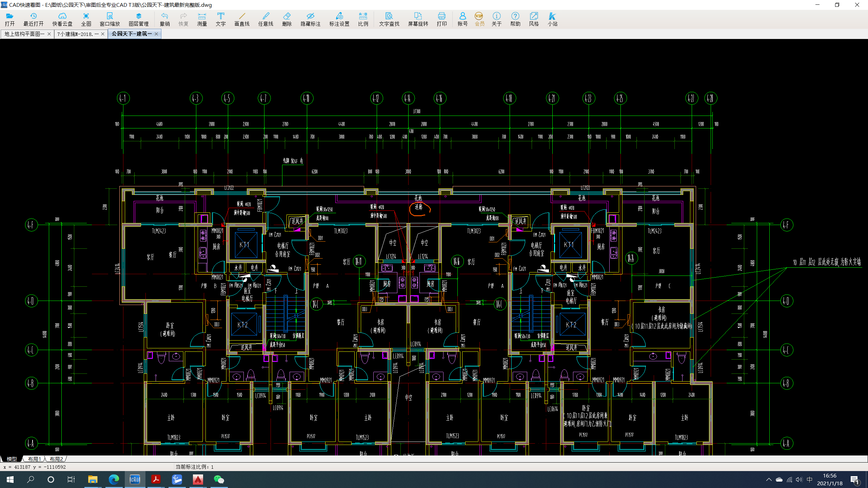868x488 pixels.
Task: Click 全图 to fit whole drawing
Action: click(86, 19)
